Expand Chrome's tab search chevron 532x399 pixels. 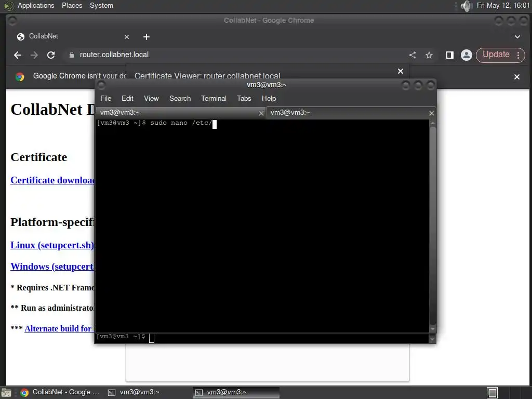pyautogui.click(x=517, y=37)
